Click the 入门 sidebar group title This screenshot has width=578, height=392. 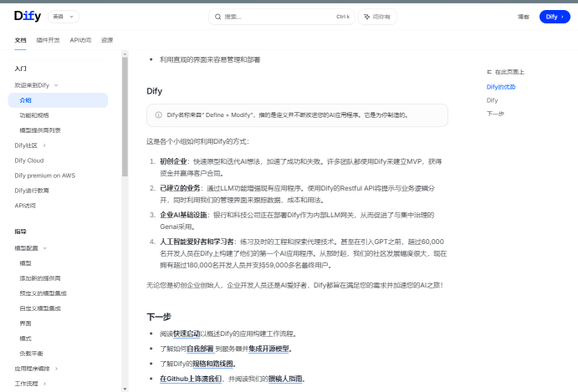click(x=20, y=69)
